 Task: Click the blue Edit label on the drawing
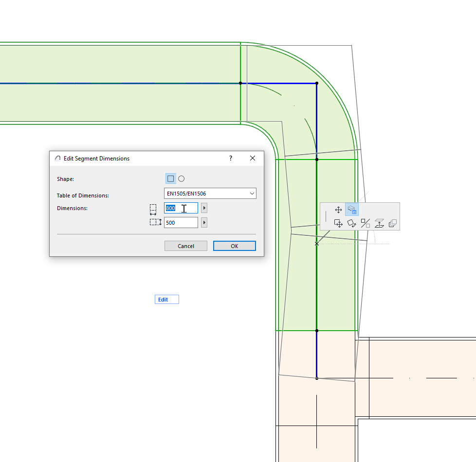(166, 299)
